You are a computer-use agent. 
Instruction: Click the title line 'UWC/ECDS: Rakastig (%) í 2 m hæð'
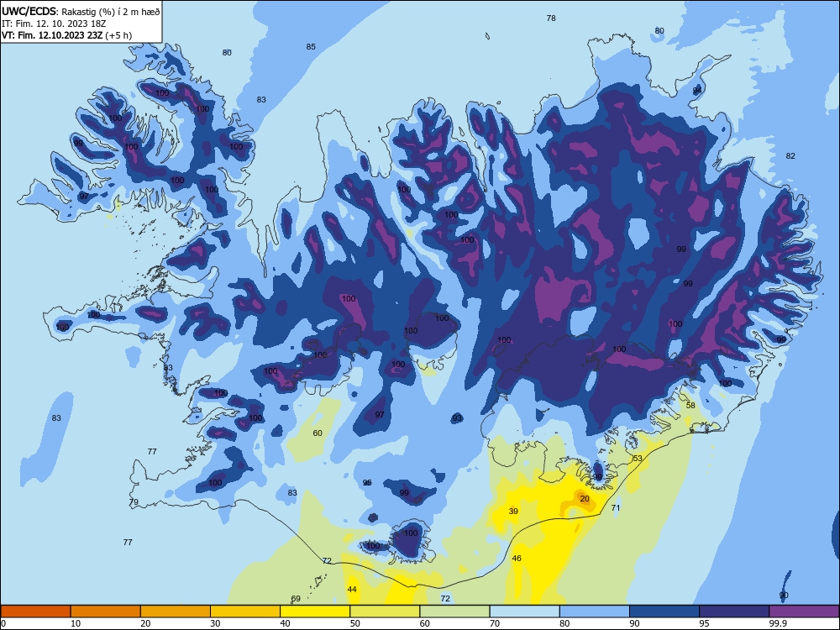click(81, 12)
